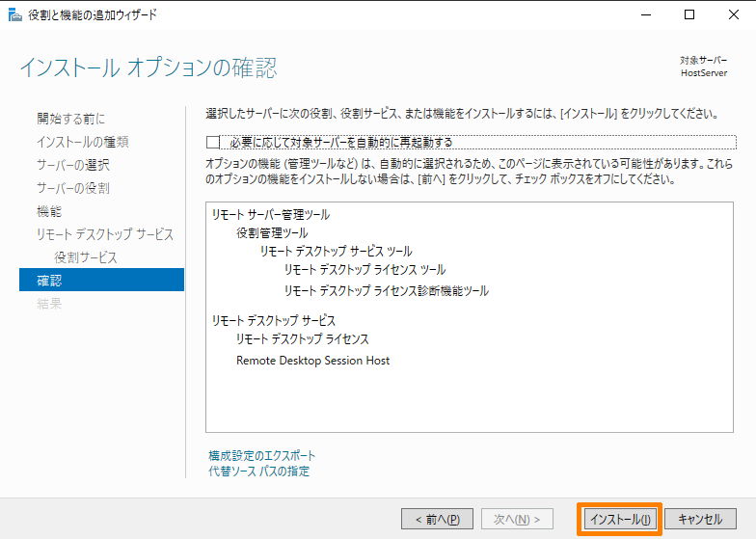756x539 pixels.
Task: Enable 必要に応じて対象サーバーを自動的に再起動する checkbox
Action: [x=212, y=143]
